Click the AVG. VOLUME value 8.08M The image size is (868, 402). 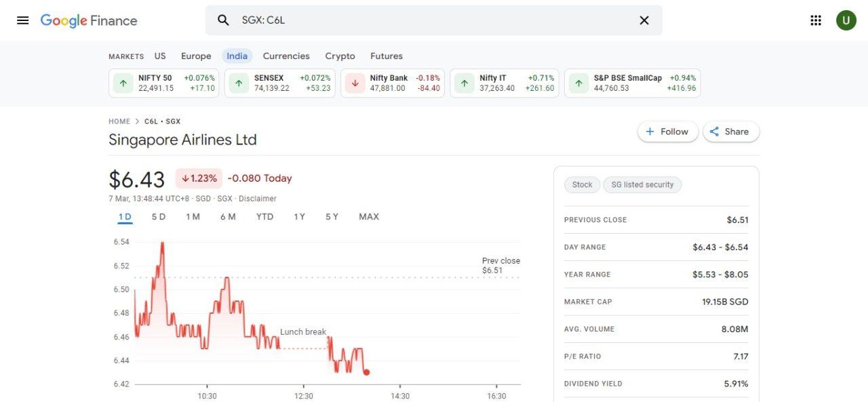[x=734, y=329]
